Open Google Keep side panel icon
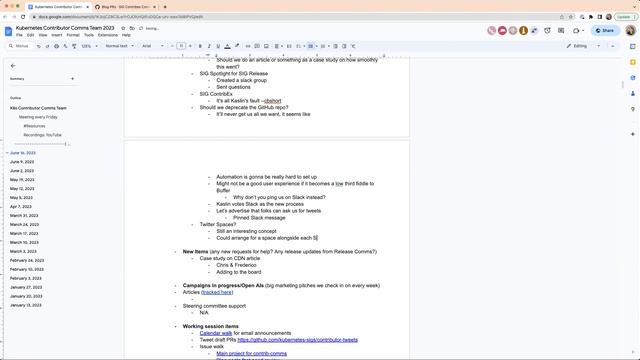This screenshot has height=360, width=640. (633, 62)
